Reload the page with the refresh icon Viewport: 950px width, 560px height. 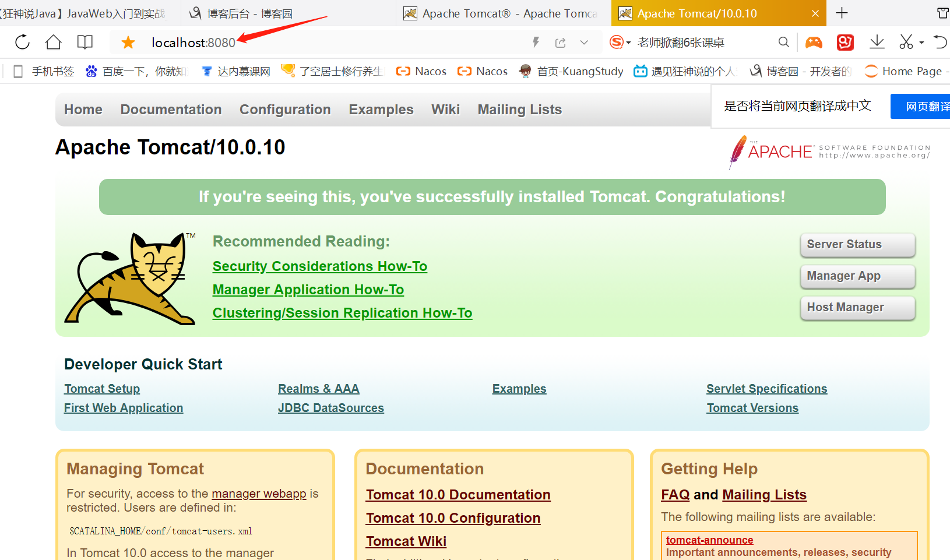point(22,42)
